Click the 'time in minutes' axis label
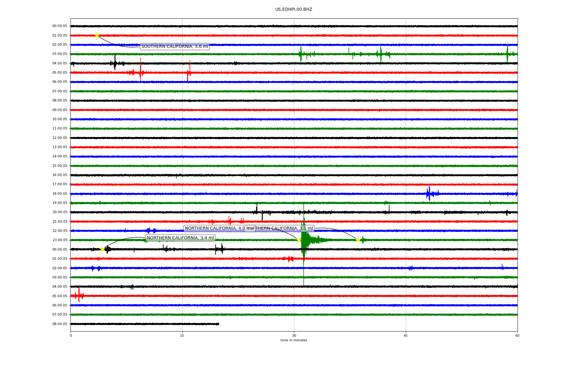Viewport: 588px width, 368px height. [x=294, y=340]
